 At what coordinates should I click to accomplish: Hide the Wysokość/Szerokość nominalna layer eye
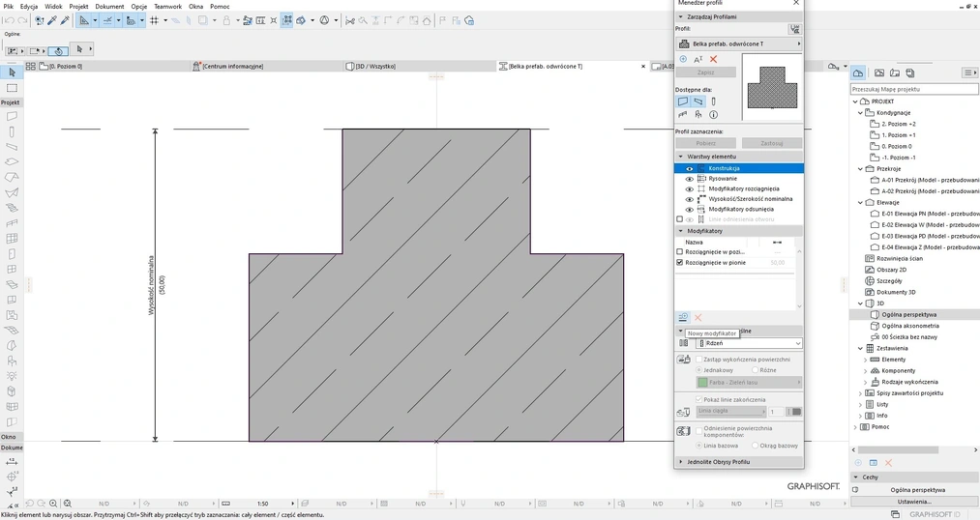click(690, 199)
